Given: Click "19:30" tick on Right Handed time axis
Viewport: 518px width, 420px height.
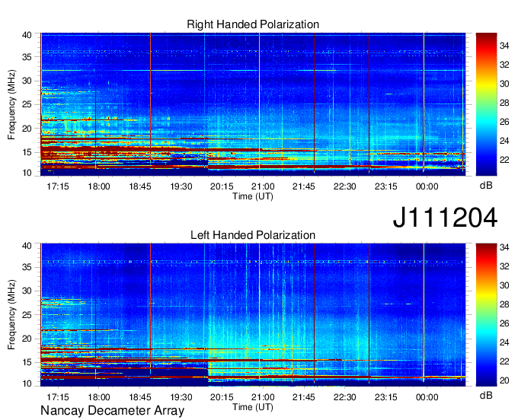Looking at the screenshot, I should [x=181, y=186].
